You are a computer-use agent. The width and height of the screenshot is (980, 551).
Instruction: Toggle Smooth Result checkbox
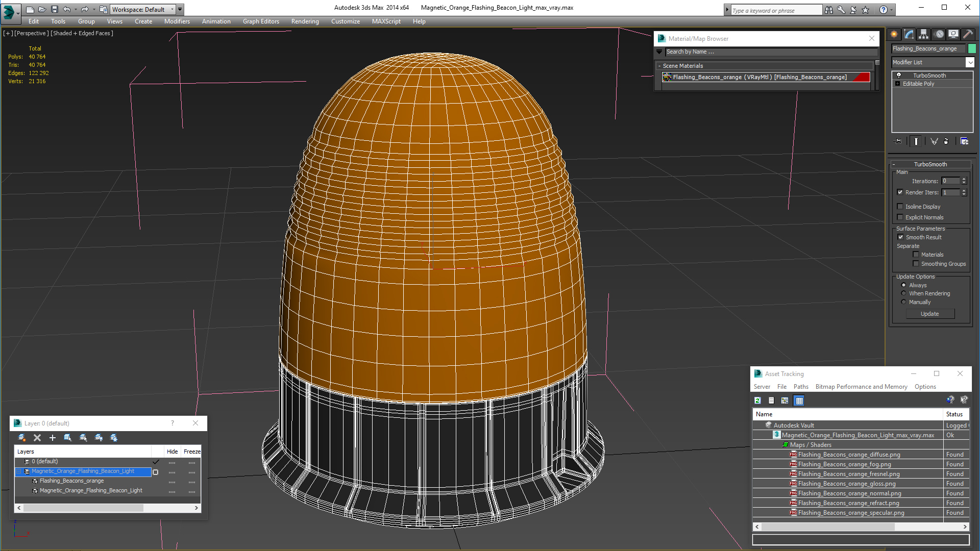900,237
